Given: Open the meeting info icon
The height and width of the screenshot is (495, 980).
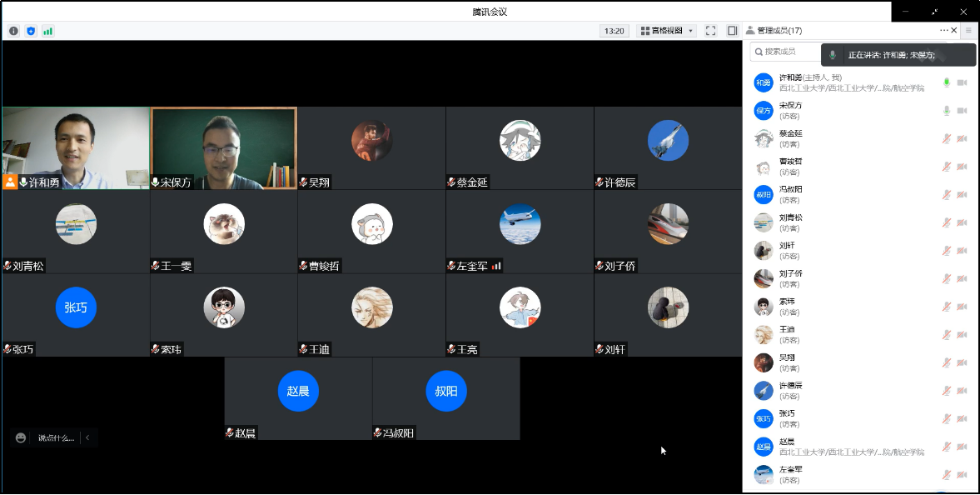Looking at the screenshot, I should tap(13, 31).
